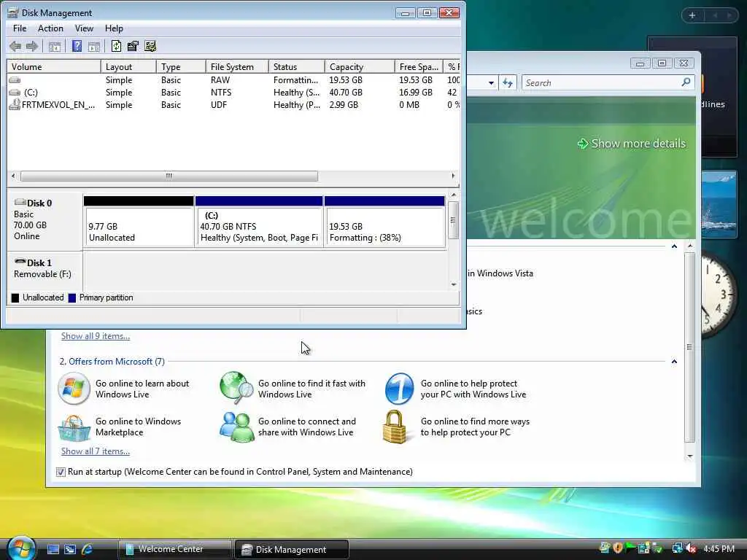Launch Internet Explorer from quick launch

click(x=88, y=550)
